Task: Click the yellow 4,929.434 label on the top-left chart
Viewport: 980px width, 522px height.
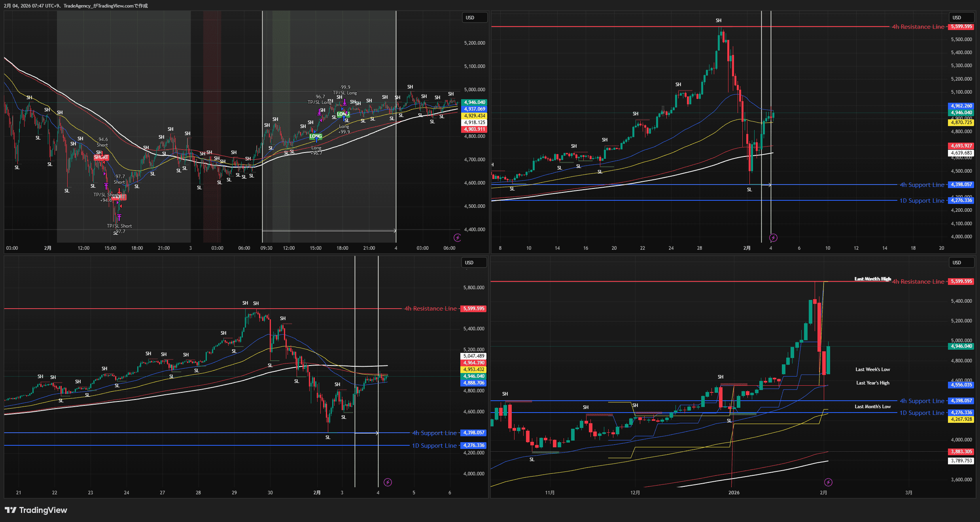Action: click(x=474, y=116)
